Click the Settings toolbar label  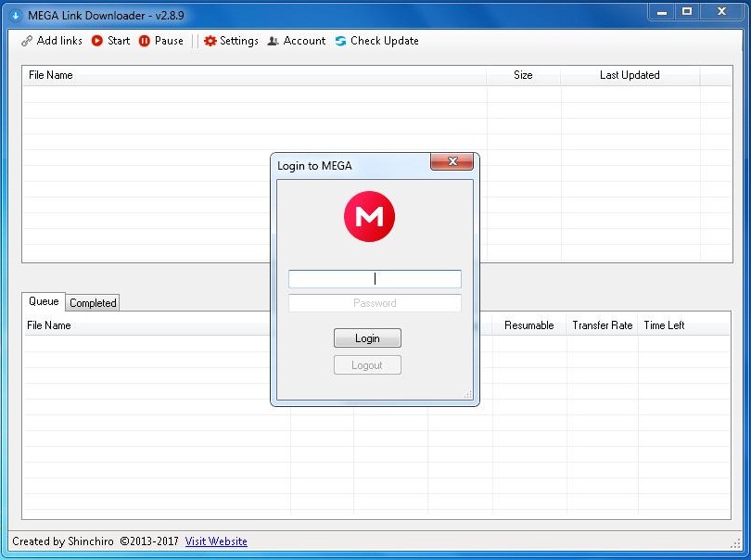pyautogui.click(x=239, y=41)
